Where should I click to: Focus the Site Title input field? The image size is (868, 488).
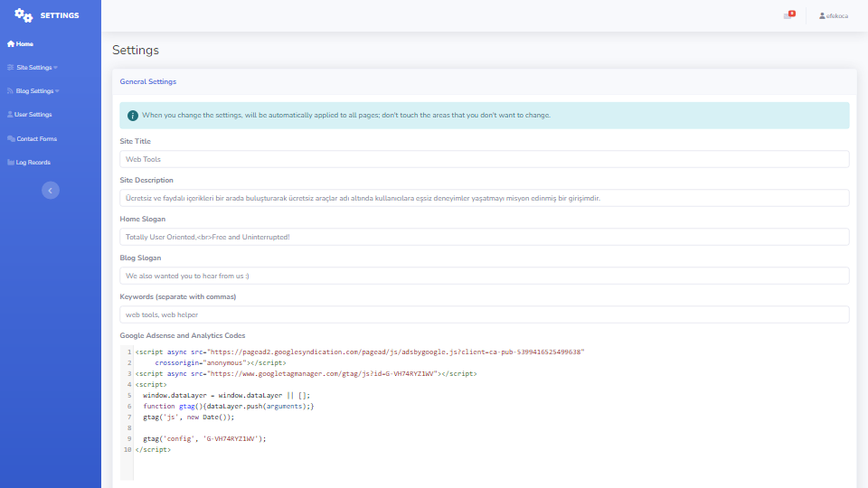tap(485, 159)
